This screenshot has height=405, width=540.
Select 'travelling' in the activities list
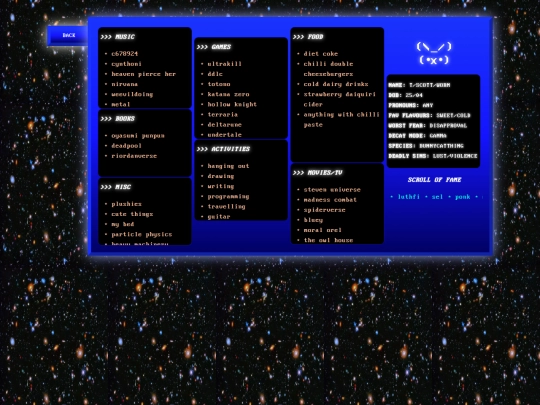point(226,207)
